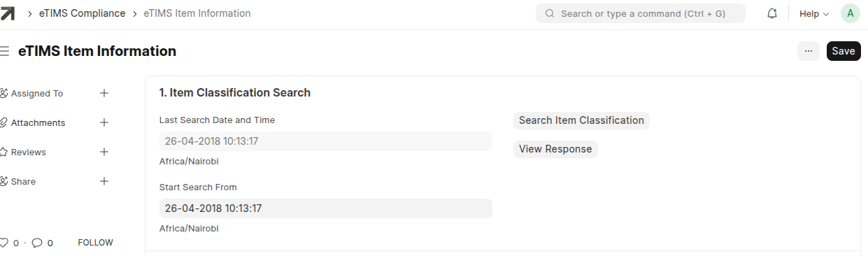Click FOLLOW to follow this document
The image size is (868, 256).
point(95,243)
